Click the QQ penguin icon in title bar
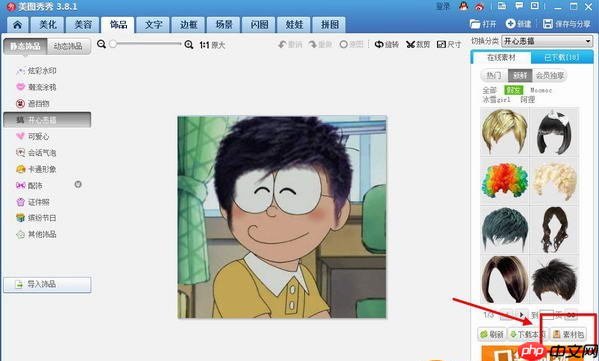The image size is (599, 361). 463,6
